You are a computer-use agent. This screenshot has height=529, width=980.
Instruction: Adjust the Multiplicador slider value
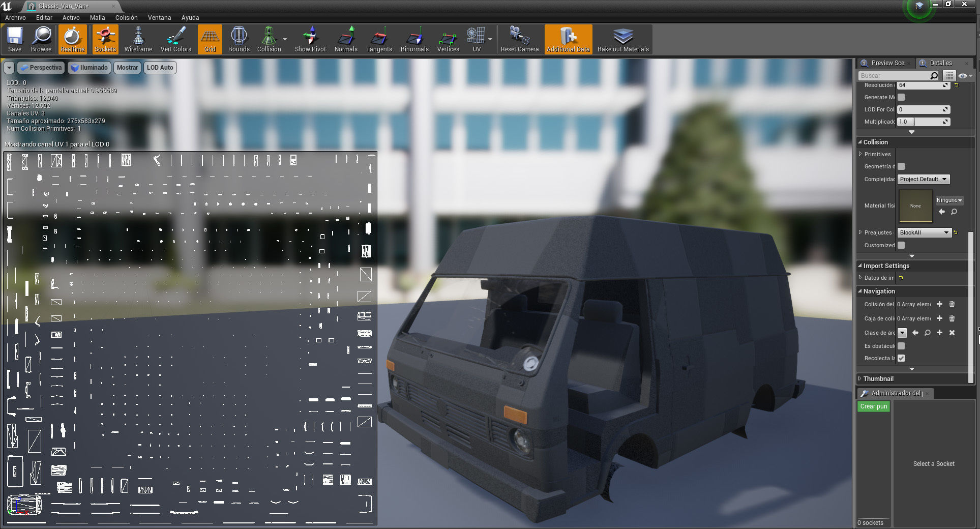(x=923, y=122)
